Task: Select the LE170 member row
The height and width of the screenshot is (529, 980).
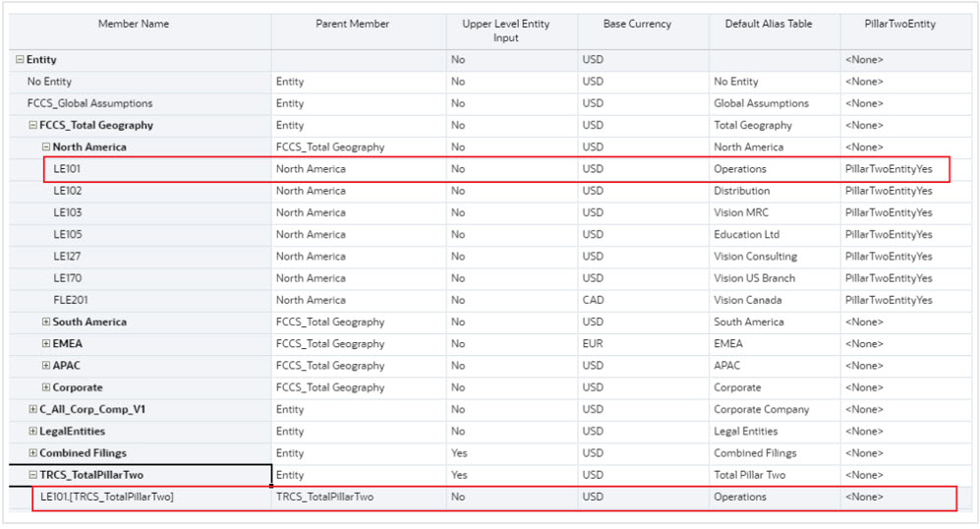Action: point(68,278)
